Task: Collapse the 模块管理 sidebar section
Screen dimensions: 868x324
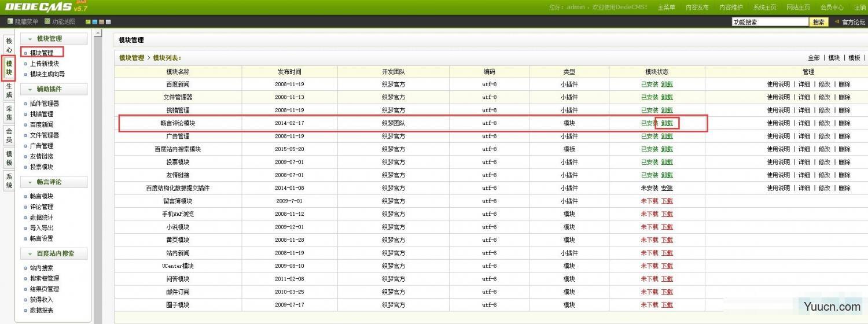Action: (30, 39)
